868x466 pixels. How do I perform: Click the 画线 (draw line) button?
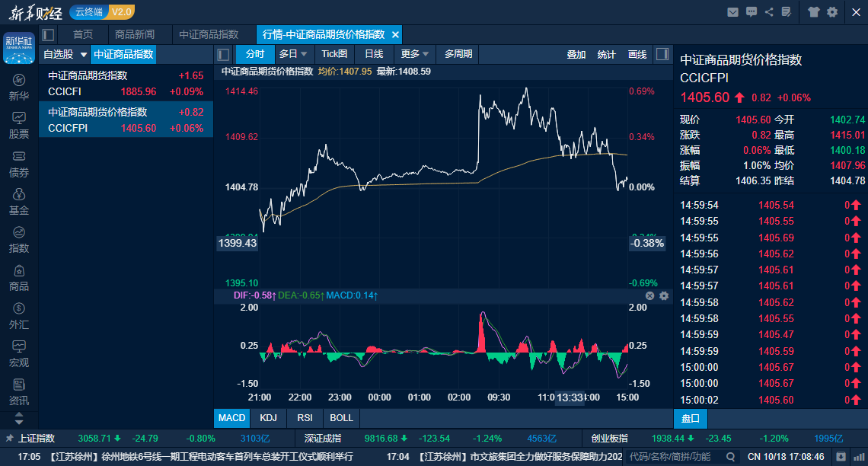[x=637, y=54]
